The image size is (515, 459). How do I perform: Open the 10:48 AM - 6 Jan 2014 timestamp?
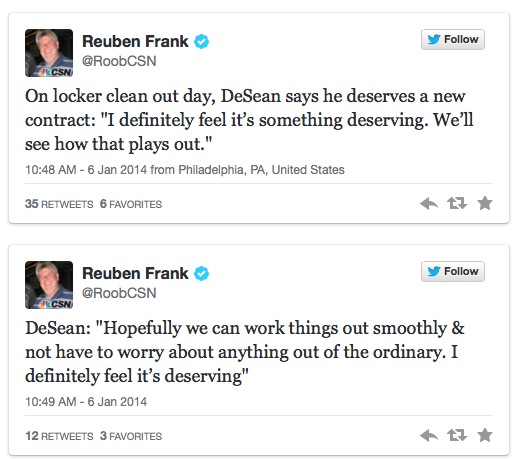[x=86, y=170]
